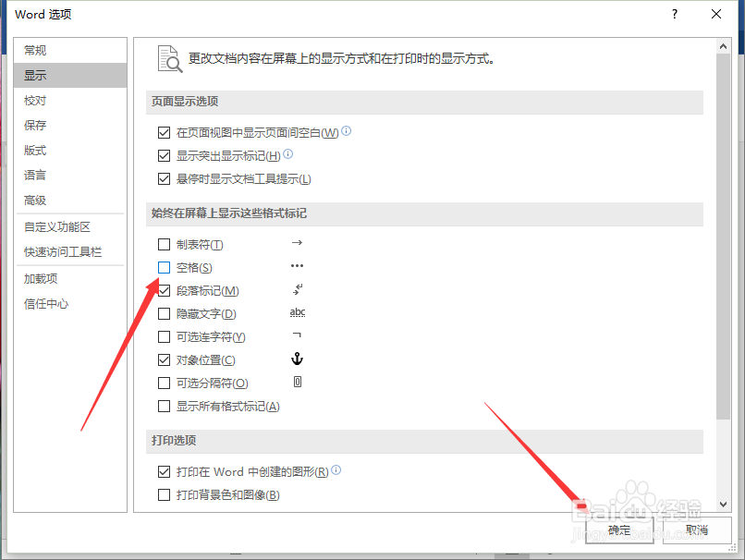Click the document magnifier display icon
The image size is (745, 560).
[x=170, y=59]
